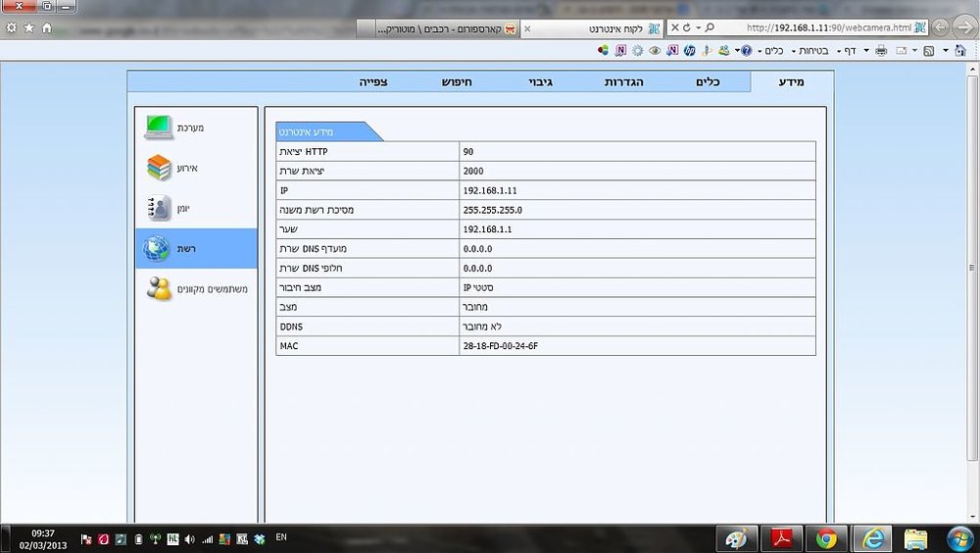The image size is (980, 553).
Task: Switch to the גיבוי (Backup) tab
Action: [541, 82]
